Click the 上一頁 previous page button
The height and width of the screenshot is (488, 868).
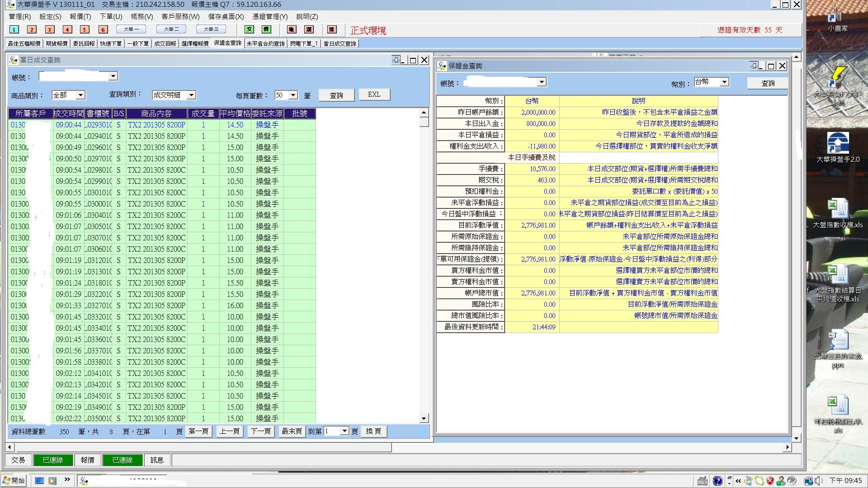230,431
